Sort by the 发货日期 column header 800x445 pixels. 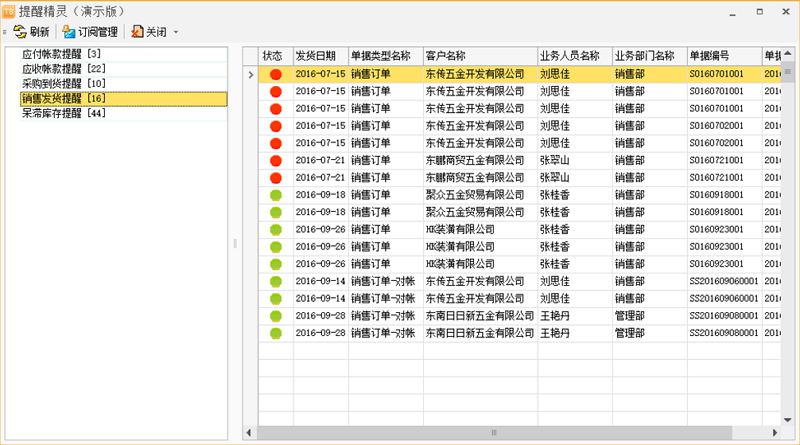(318, 56)
